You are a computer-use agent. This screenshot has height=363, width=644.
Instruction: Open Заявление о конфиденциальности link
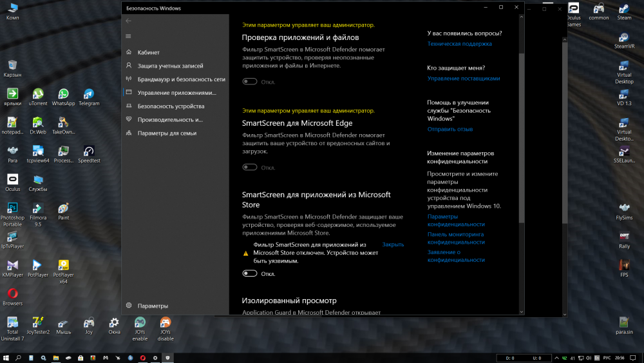click(x=456, y=256)
